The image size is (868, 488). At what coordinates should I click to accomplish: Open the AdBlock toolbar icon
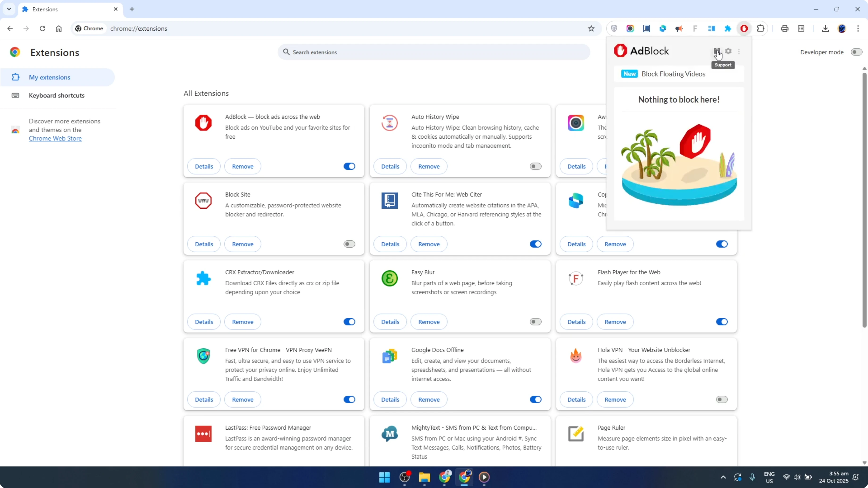click(x=744, y=28)
